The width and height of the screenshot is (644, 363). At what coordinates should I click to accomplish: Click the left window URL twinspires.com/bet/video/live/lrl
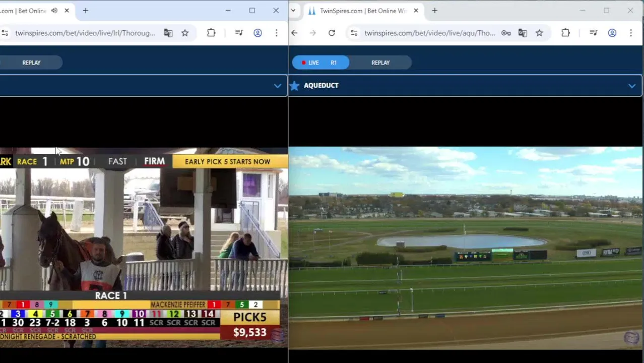point(85,33)
